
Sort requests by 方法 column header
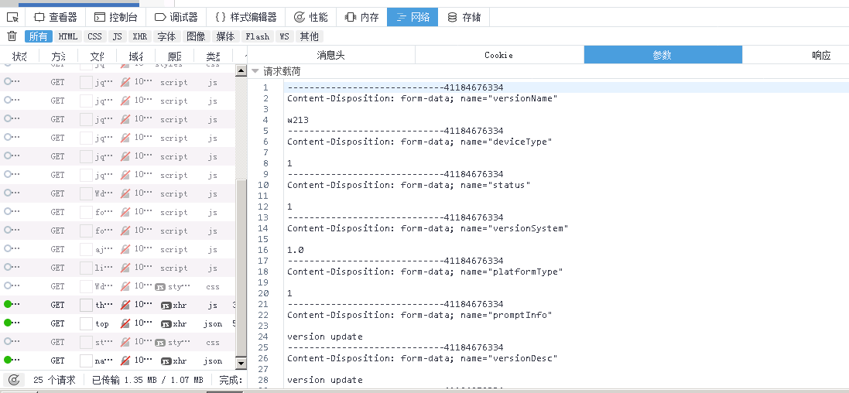point(58,56)
